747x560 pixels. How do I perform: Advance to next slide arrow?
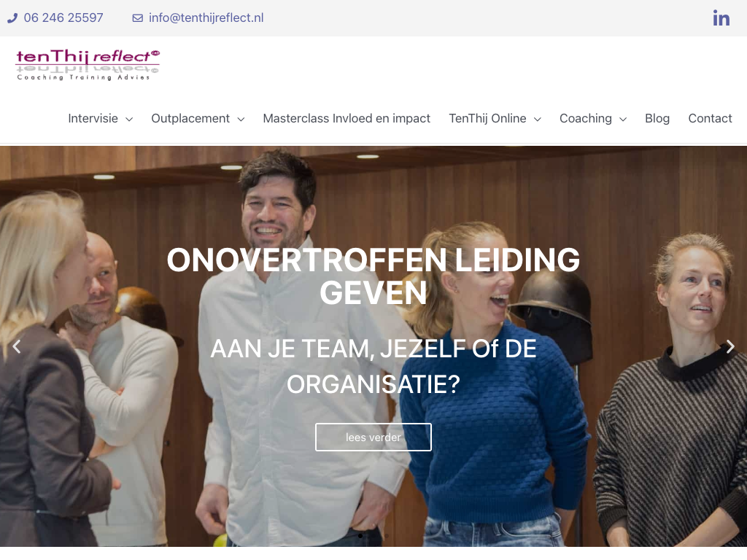(x=730, y=346)
